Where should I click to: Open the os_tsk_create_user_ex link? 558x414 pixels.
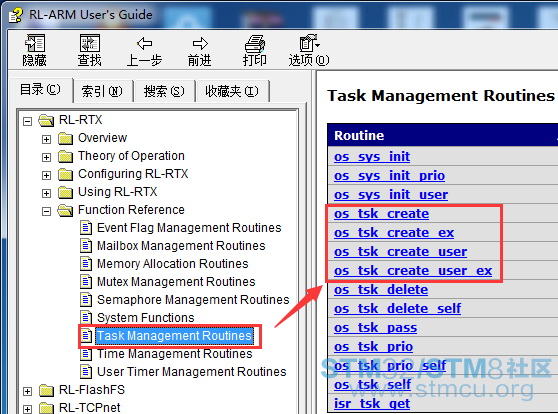click(413, 271)
